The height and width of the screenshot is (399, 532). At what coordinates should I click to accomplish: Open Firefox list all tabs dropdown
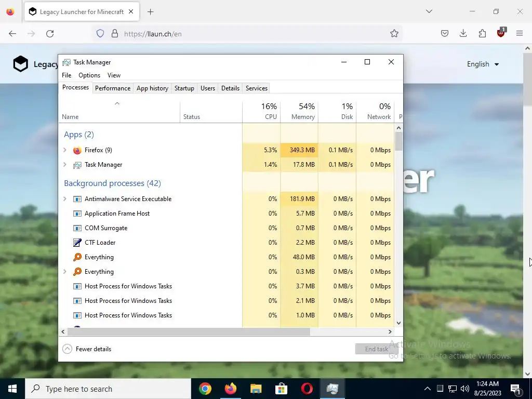(429, 11)
